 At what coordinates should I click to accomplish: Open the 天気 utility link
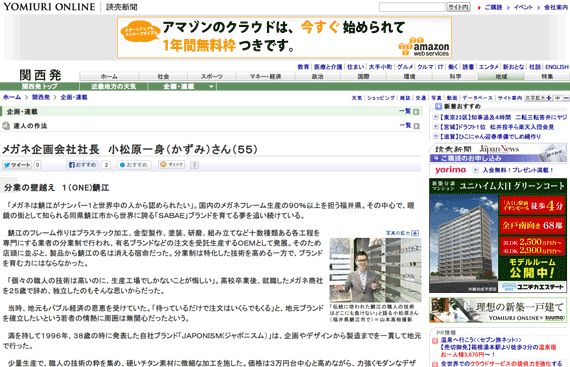click(x=357, y=98)
